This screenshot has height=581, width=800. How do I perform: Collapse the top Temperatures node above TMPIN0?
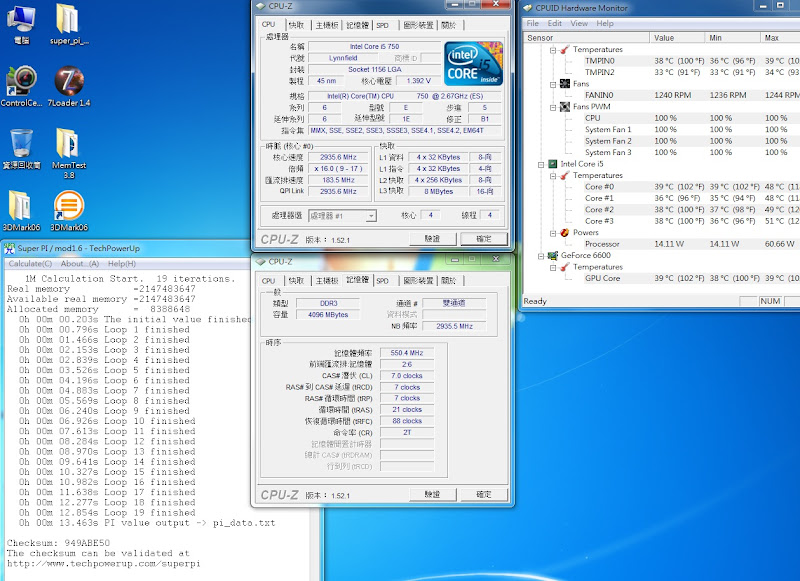pyautogui.click(x=553, y=50)
